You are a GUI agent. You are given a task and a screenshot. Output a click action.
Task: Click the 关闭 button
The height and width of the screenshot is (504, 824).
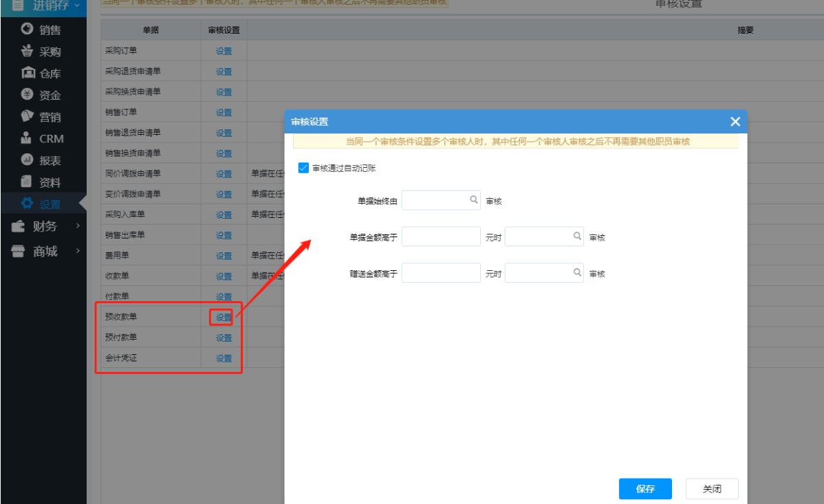712,489
